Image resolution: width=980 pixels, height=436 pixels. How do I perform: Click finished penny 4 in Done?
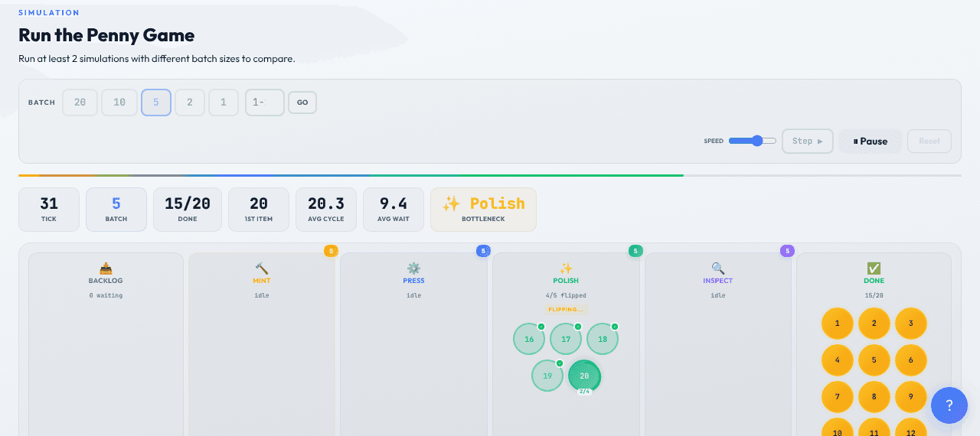click(x=837, y=360)
